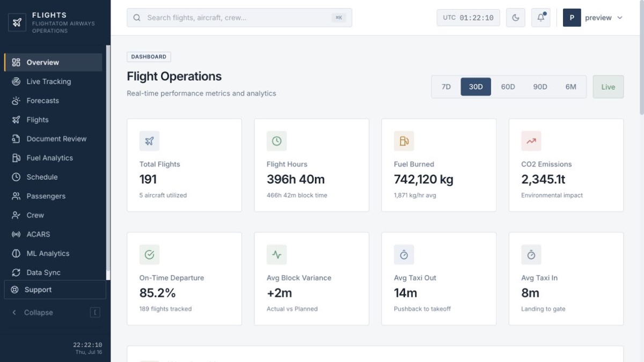Screen dimensions: 644x362
Task: Click the Flightatom Airways airplane logo
Action: click(17, 23)
